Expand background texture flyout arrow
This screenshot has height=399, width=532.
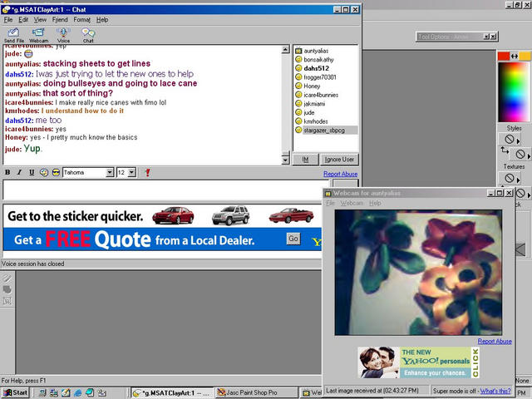tap(529, 195)
